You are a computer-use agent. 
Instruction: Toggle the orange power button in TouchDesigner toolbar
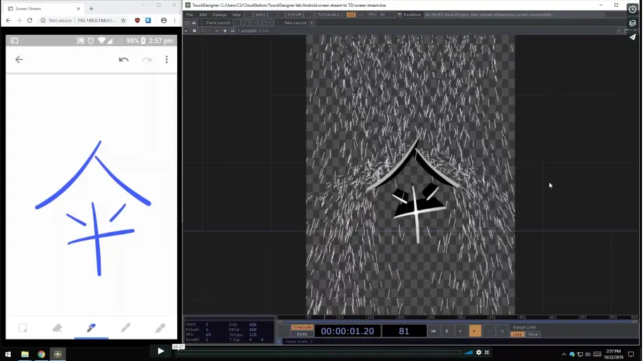point(351,15)
